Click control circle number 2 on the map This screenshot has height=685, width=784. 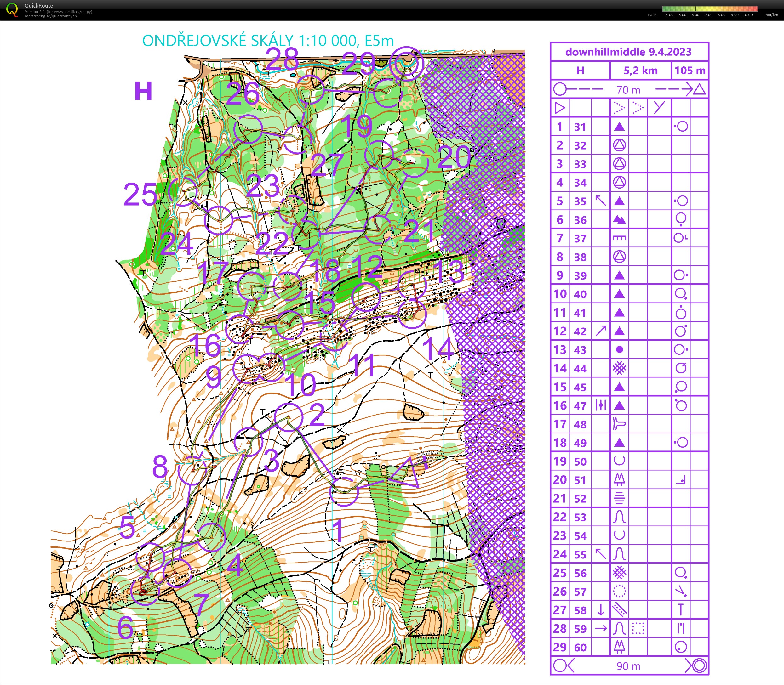coord(288,417)
